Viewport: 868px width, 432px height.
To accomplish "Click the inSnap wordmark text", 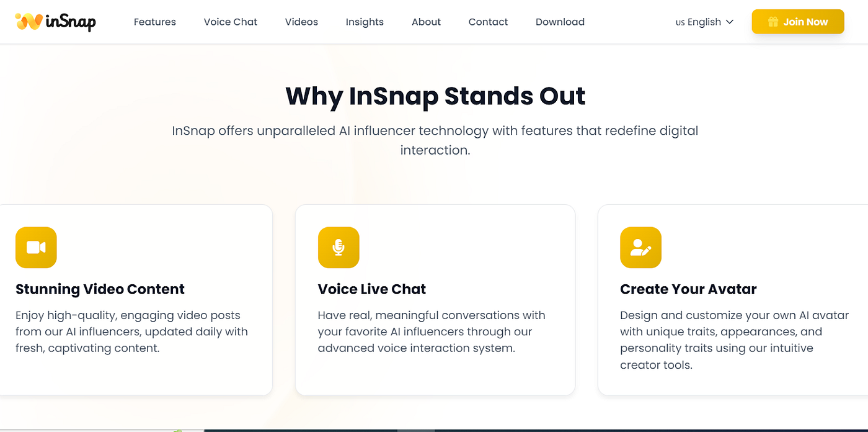I will click(x=71, y=22).
